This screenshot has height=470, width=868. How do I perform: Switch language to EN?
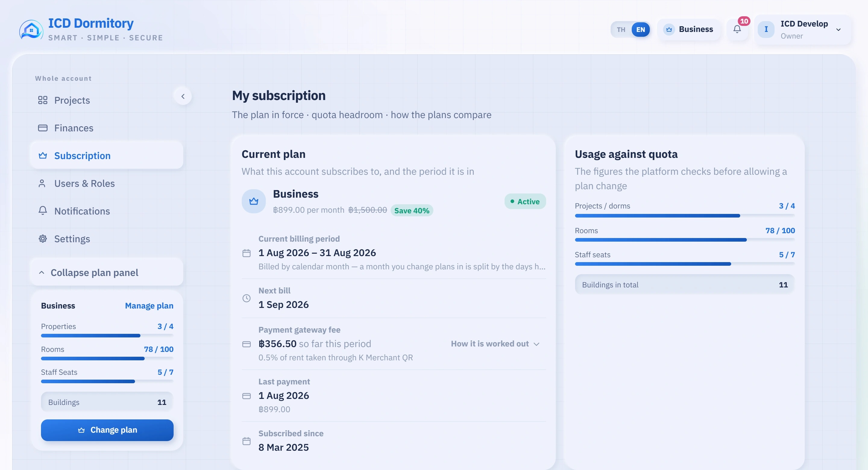point(640,30)
